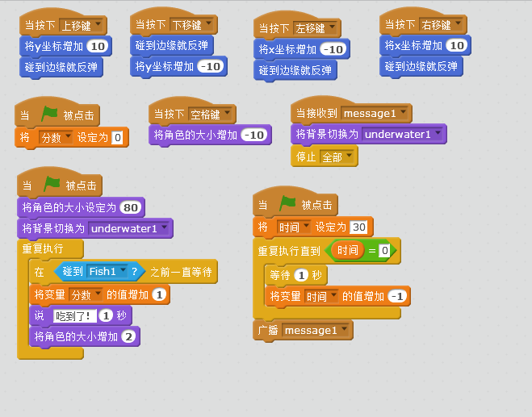The width and height of the screenshot is (532, 417).
Task: Click the 0 value in 分数 设定为 block
Action: point(117,138)
